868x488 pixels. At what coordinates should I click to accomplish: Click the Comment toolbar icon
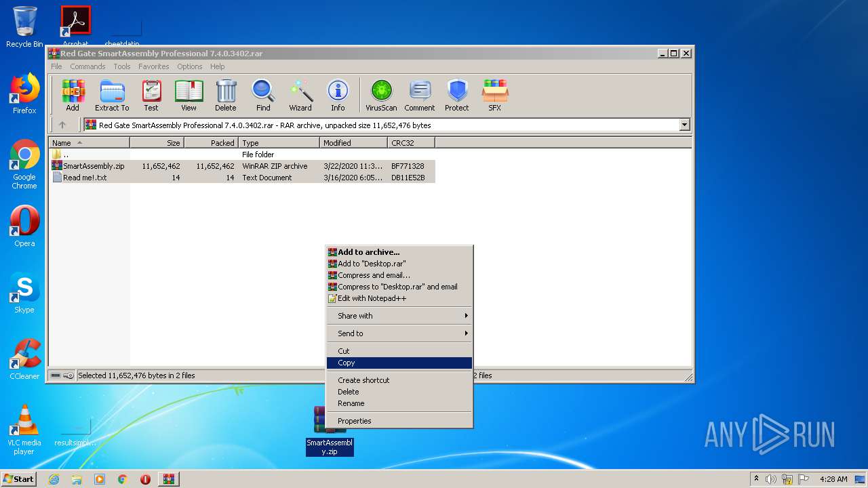tap(420, 96)
